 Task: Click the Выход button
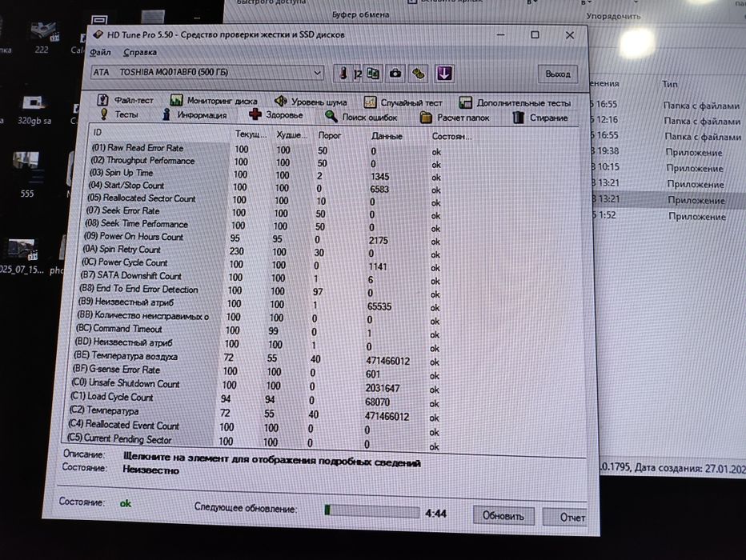(558, 74)
